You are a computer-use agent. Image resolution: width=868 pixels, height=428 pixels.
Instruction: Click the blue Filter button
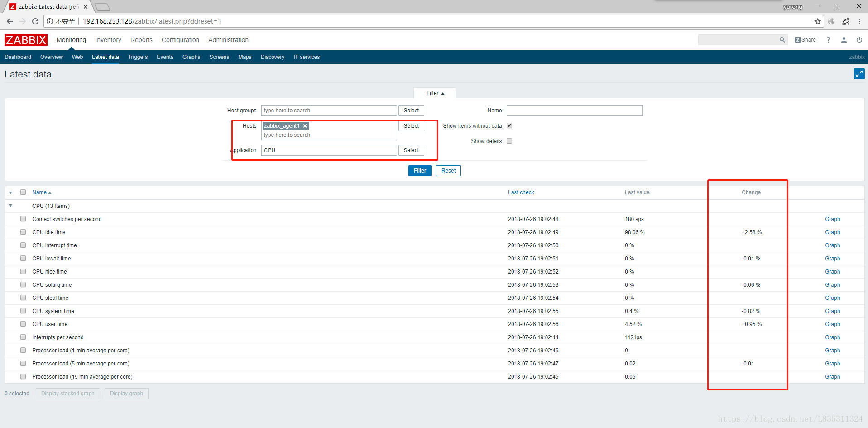[420, 171]
